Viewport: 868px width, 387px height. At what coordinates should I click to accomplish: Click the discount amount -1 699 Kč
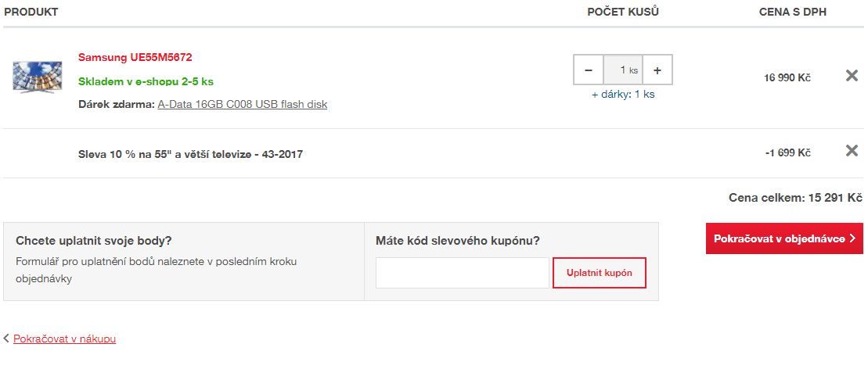[787, 152]
